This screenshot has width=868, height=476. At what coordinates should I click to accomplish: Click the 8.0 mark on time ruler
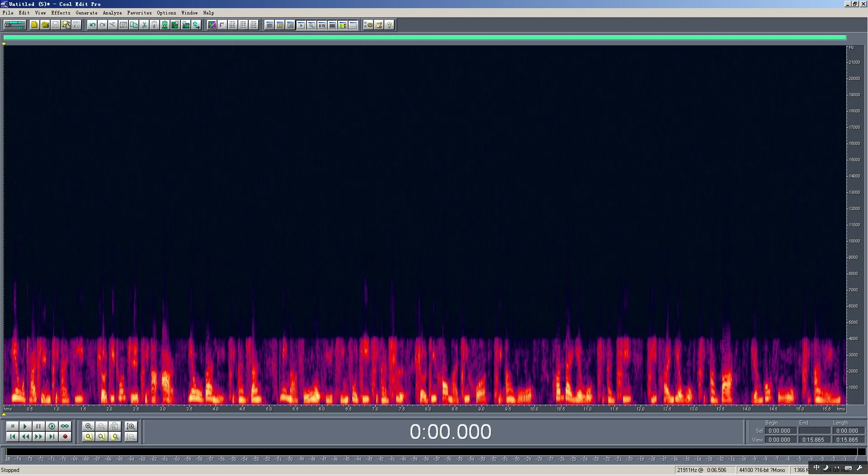click(428, 409)
